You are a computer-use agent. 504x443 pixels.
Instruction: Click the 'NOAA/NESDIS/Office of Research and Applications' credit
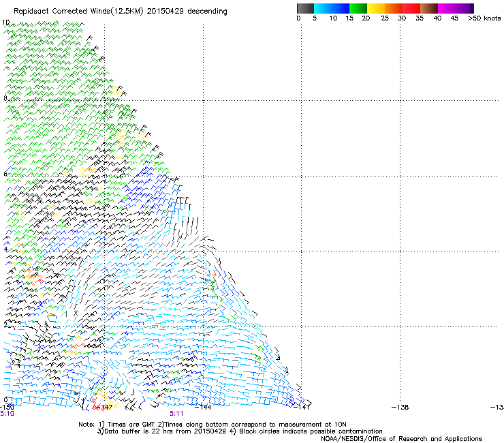(401, 438)
